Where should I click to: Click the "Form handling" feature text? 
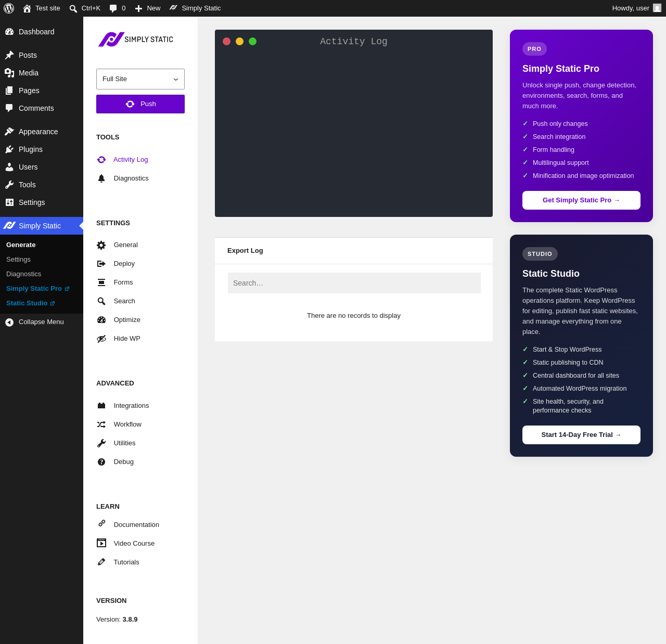554,150
